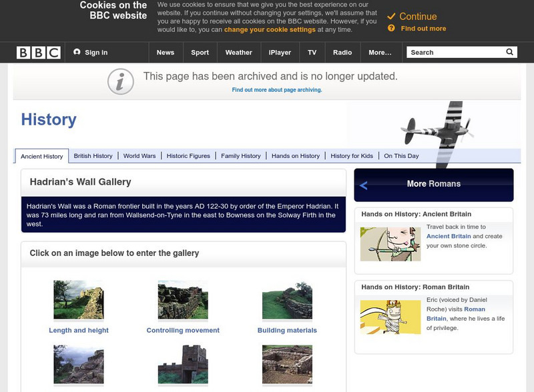Click the archived page info icon

click(121, 81)
